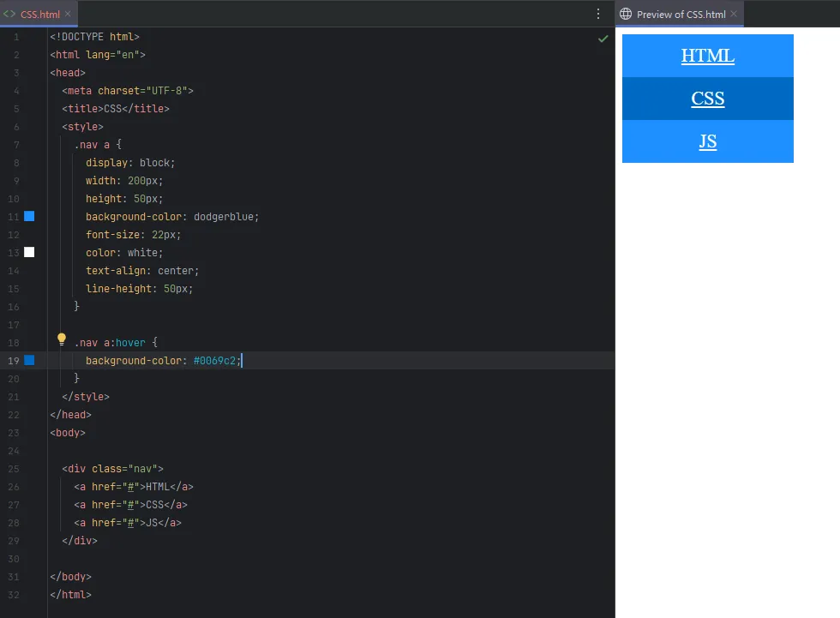Click the '</div>' closing tag
This screenshot has height=618, width=840.
click(79, 540)
